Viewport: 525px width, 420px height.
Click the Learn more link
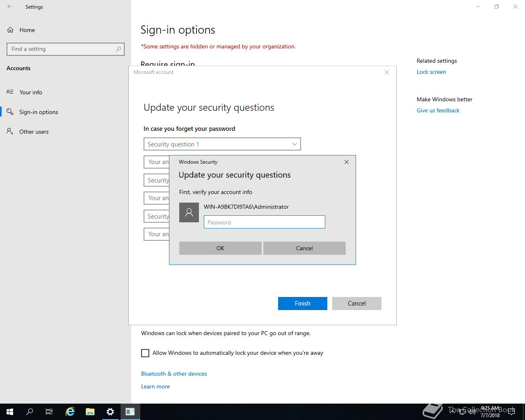tap(155, 386)
